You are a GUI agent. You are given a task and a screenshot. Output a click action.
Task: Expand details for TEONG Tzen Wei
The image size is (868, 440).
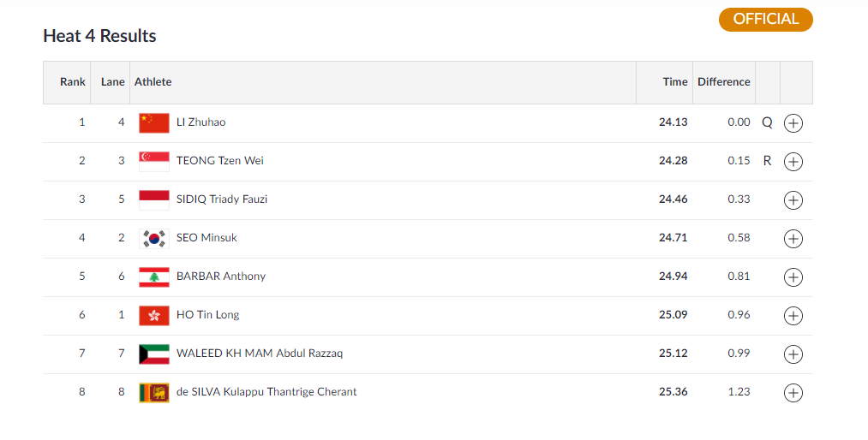[793, 162]
